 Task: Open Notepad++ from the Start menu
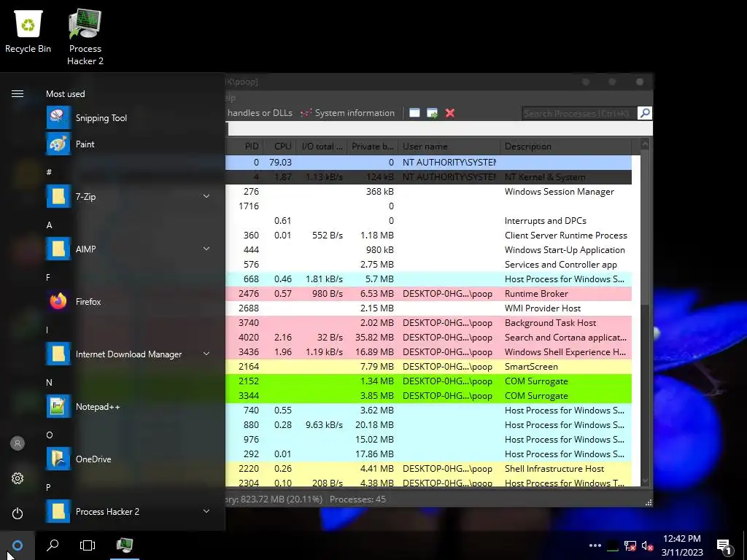(128, 407)
